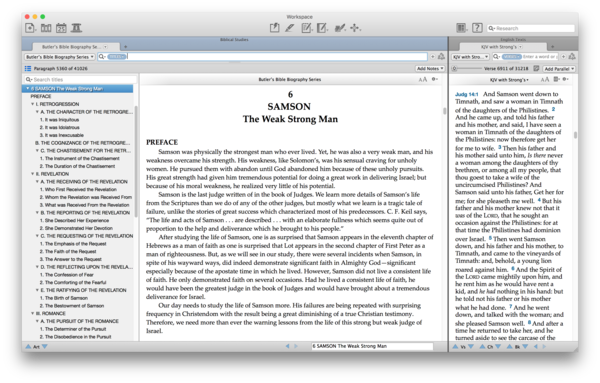Select '1. The Birth of Samson' item
The image size is (600, 383).
64,298
